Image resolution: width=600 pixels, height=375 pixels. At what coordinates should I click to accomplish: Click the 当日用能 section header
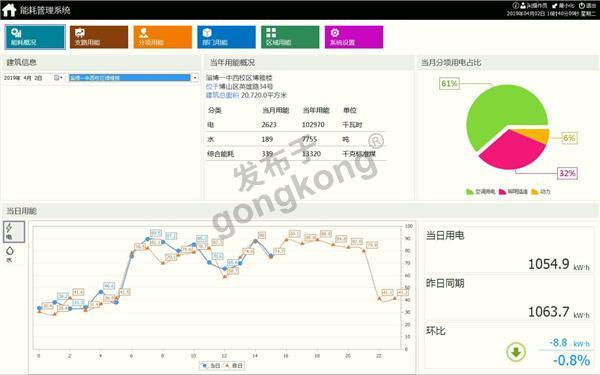300,211
